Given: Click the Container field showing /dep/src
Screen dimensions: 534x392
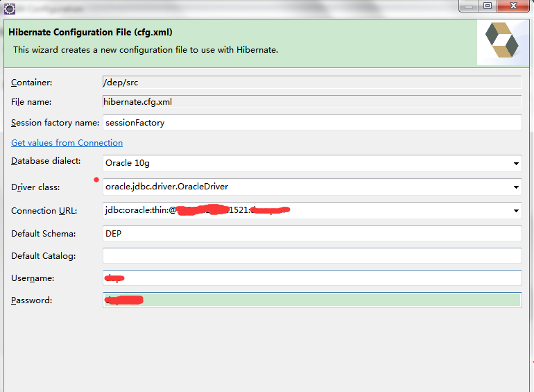Looking at the screenshot, I should pyautogui.click(x=312, y=83).
